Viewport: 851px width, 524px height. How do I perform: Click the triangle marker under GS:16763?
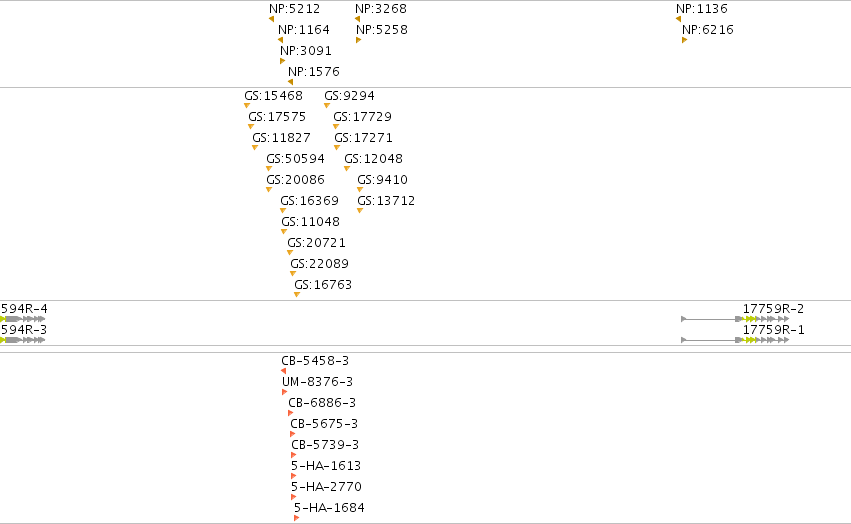click(x=297, y=294)
